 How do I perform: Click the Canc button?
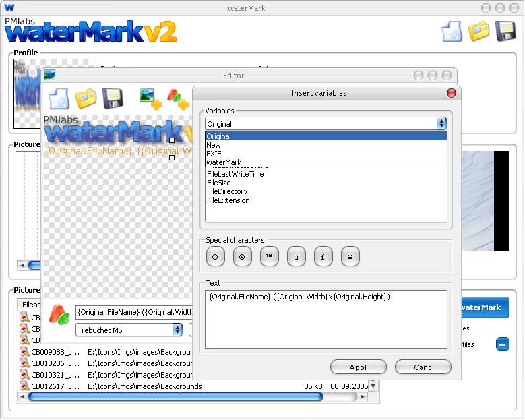(423, 367)
